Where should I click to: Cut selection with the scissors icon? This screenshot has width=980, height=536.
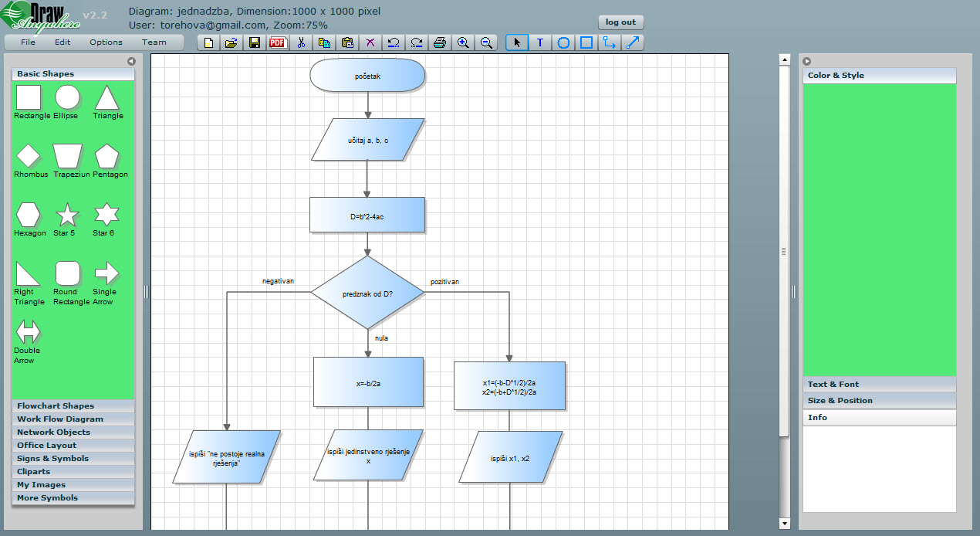click(x=301, y=42)
